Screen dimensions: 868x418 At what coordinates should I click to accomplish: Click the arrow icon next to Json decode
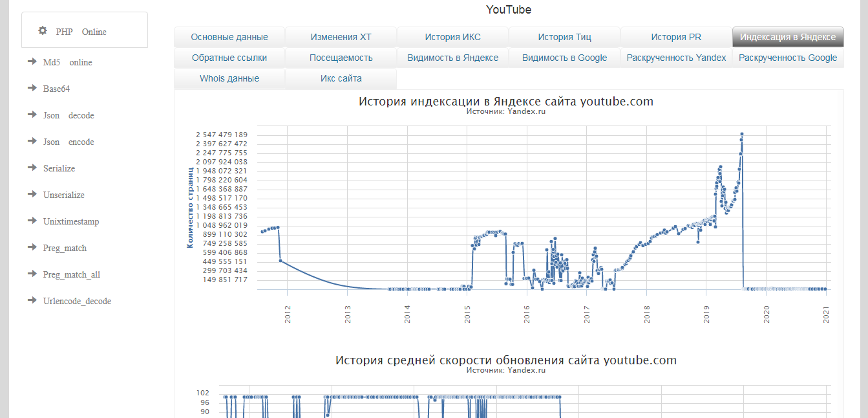(x=32, y=115)
